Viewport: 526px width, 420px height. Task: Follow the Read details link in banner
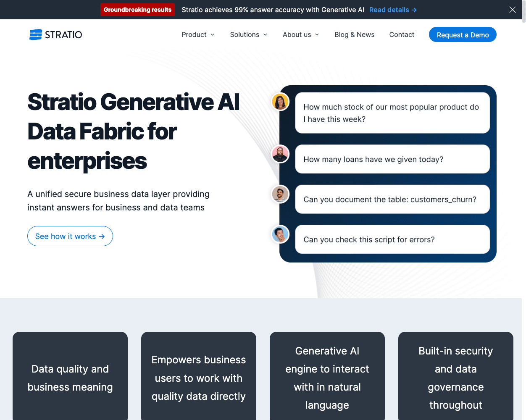tap(393, 10)
